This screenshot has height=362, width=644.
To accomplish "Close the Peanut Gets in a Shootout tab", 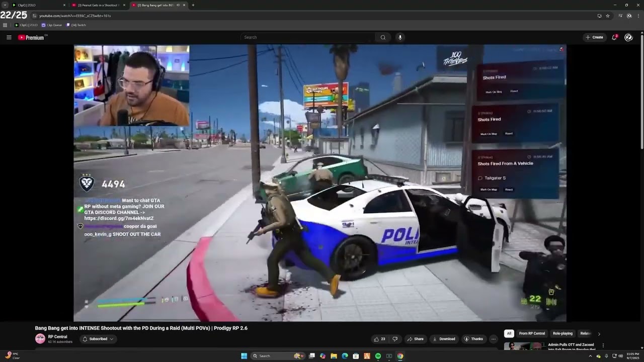I will pyautogui.click(x=124, y=5).
